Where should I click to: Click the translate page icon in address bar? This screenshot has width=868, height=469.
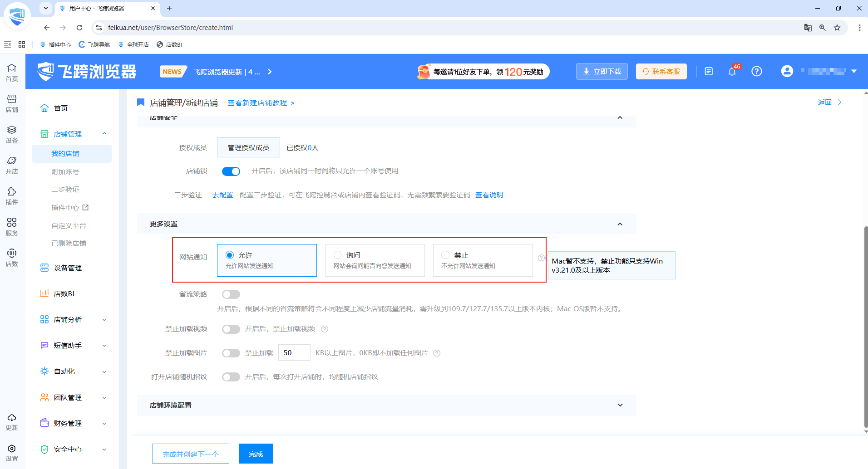808,28
